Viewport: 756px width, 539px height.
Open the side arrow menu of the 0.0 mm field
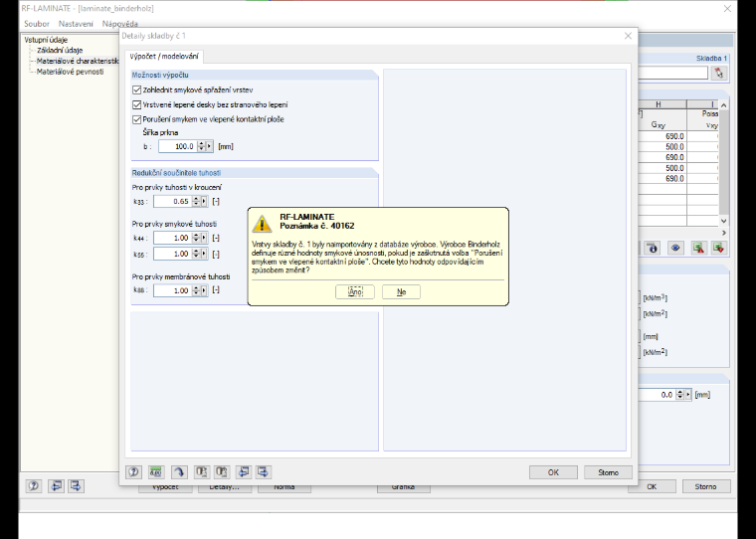pos(688,395)
